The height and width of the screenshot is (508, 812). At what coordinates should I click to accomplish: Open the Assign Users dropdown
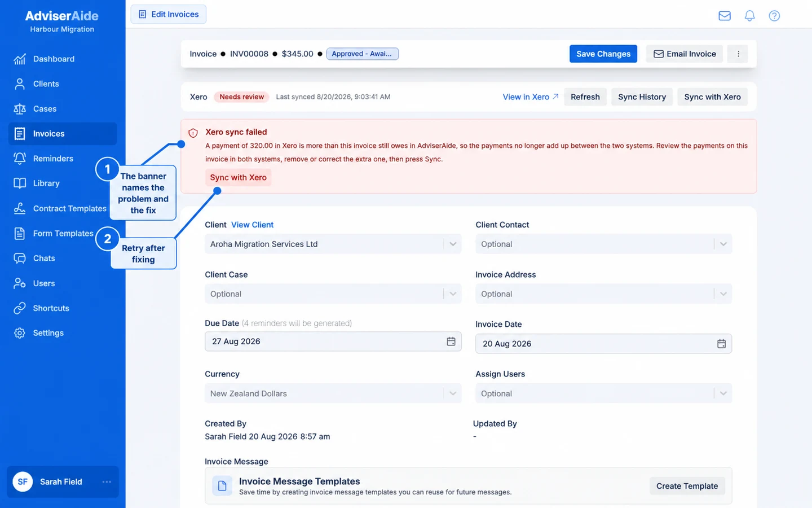[603, 393]
